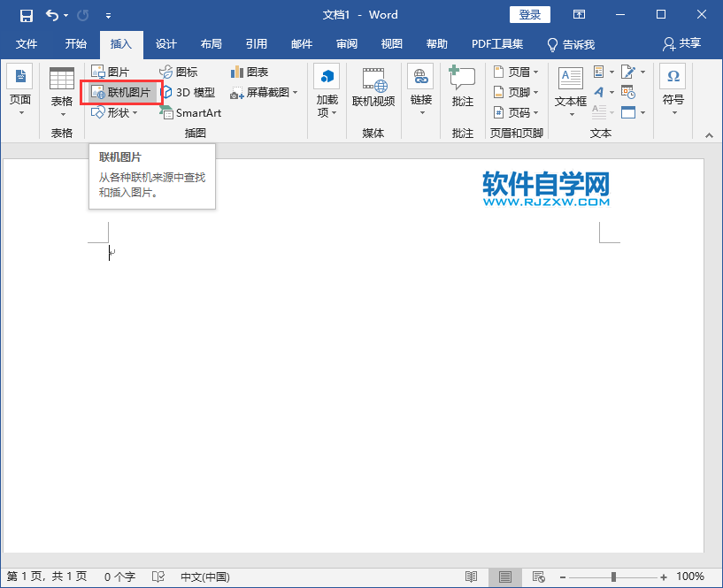Switch to 阅读视图 reading view mode
Image resolution: width=723 pixels, height=588 pixels.
(472, 576)
